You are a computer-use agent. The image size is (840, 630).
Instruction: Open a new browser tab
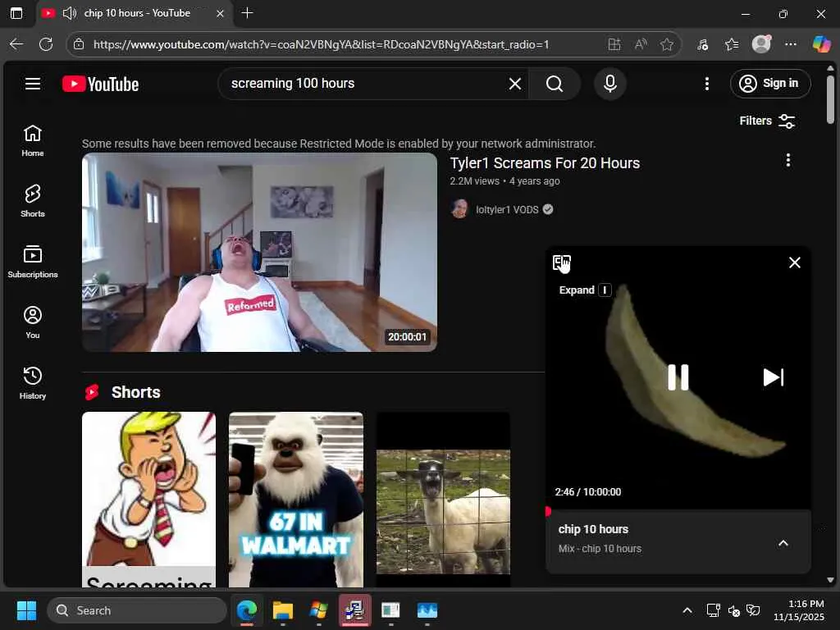point(247,13)
